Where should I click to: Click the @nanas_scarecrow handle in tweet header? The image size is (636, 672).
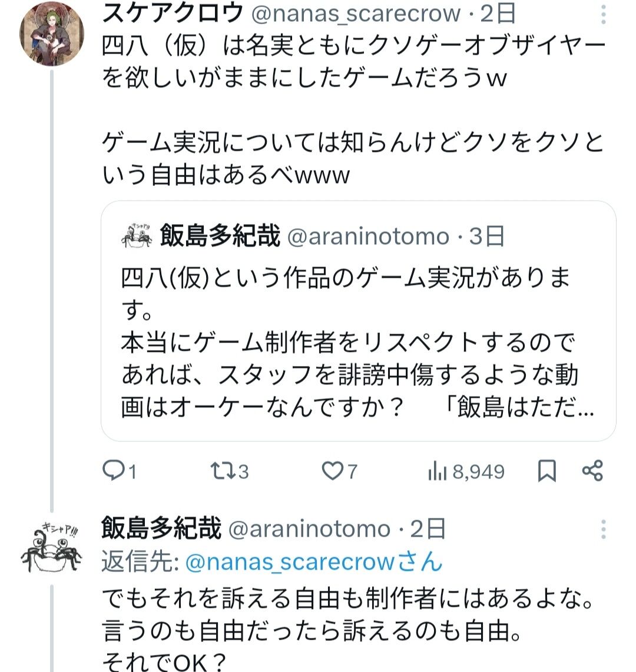[356, 14]
